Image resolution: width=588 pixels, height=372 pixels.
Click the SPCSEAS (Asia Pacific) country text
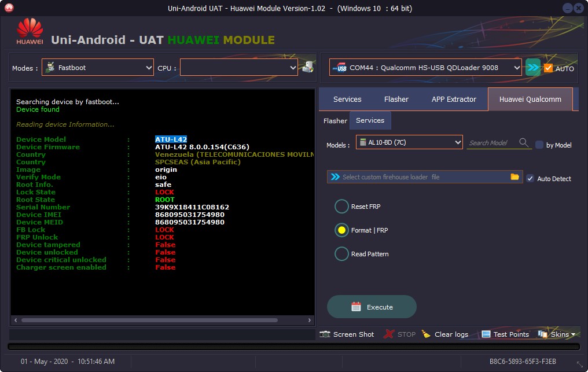click(x=197, y=162)
